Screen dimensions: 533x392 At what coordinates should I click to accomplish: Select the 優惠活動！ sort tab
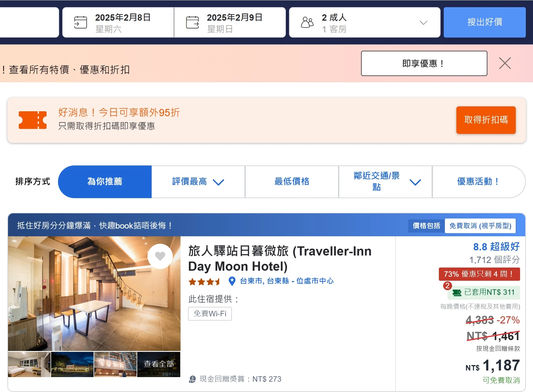[479, 182]
